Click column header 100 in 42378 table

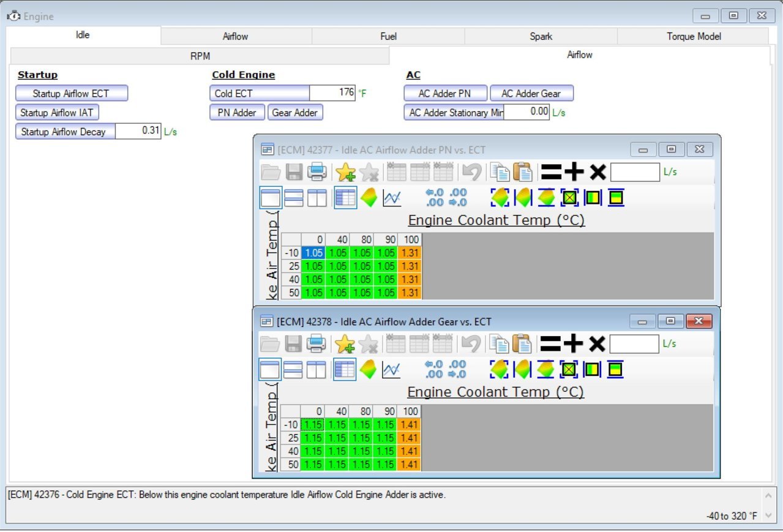tap(410, 412)
